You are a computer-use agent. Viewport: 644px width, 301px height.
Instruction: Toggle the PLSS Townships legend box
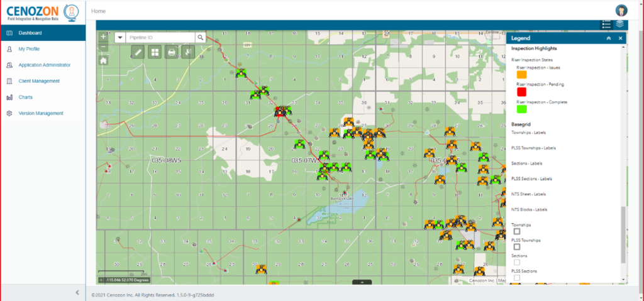(x=517, y=247)
